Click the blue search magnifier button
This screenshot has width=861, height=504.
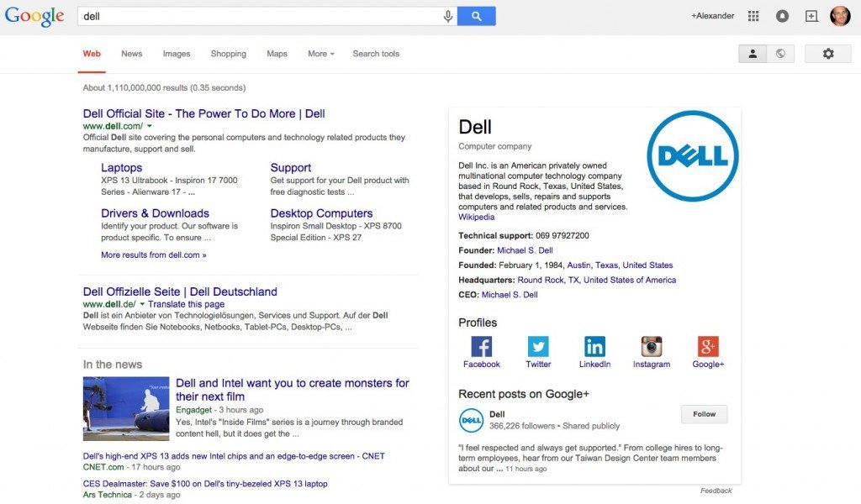point(477,16)
